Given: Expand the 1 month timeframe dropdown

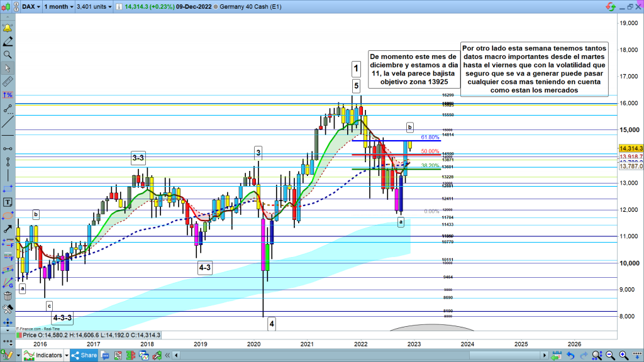Looking at the screenshot, I should [x=58, y=6].
